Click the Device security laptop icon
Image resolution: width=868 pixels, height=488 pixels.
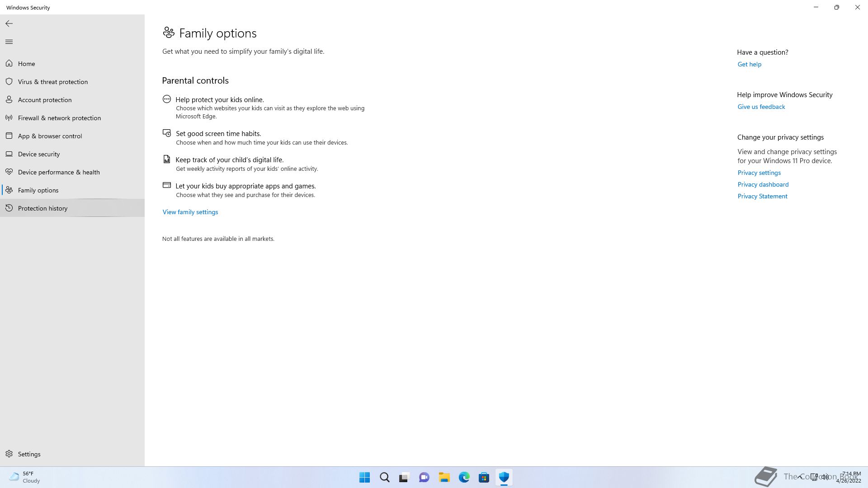9,154
